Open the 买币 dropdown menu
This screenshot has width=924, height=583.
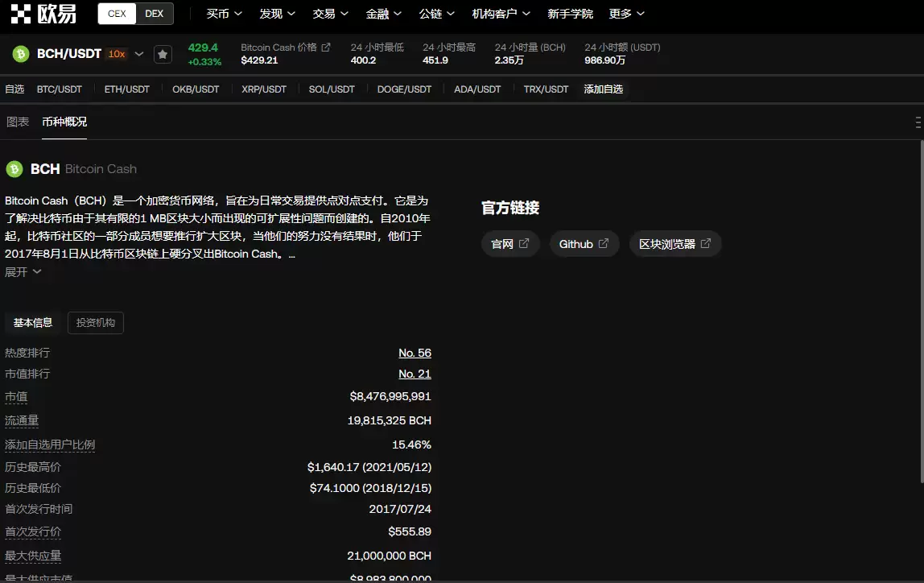point(224,14)
